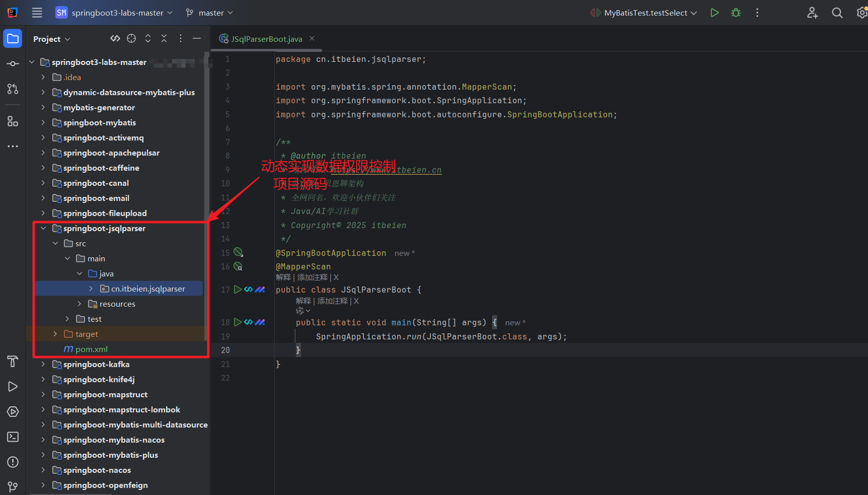Open the Git tool window
868x495 pixels.
[13, 486]
